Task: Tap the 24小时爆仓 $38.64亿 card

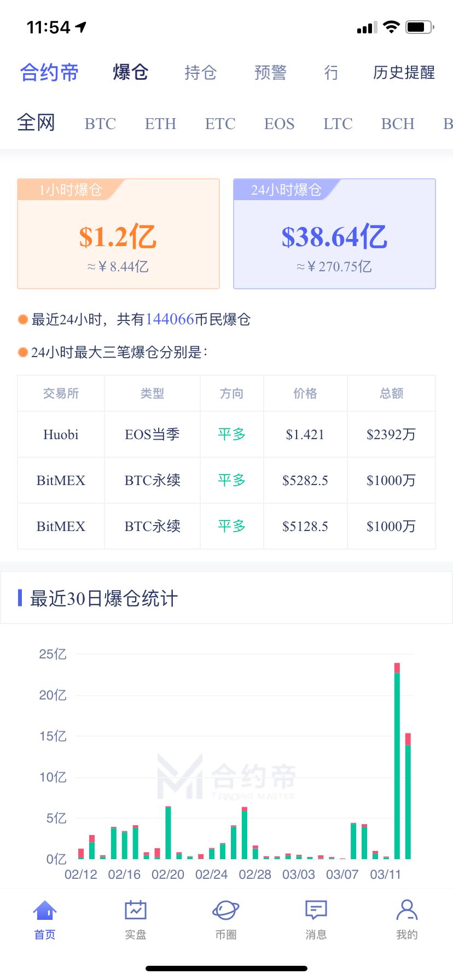Action: (x=334, y=234)
